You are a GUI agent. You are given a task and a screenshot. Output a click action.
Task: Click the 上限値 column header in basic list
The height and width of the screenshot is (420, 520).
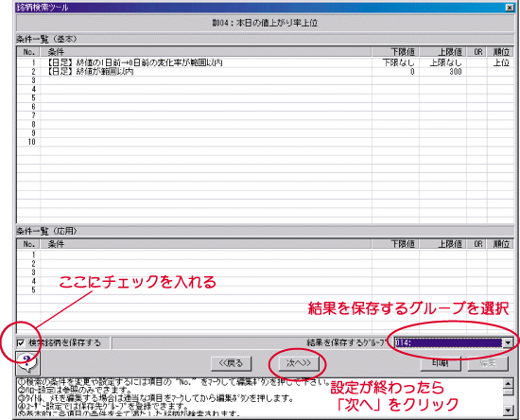click(443, 52)
